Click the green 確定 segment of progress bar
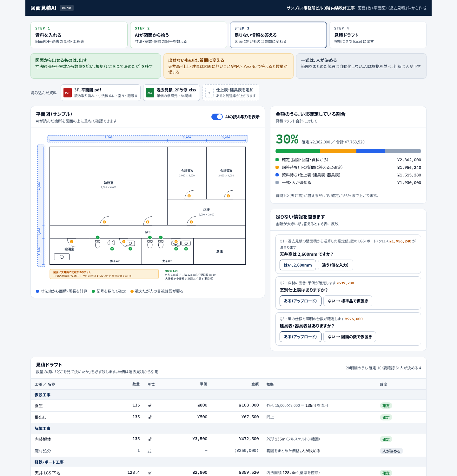The image size is (457, 476). pos(298,151)
